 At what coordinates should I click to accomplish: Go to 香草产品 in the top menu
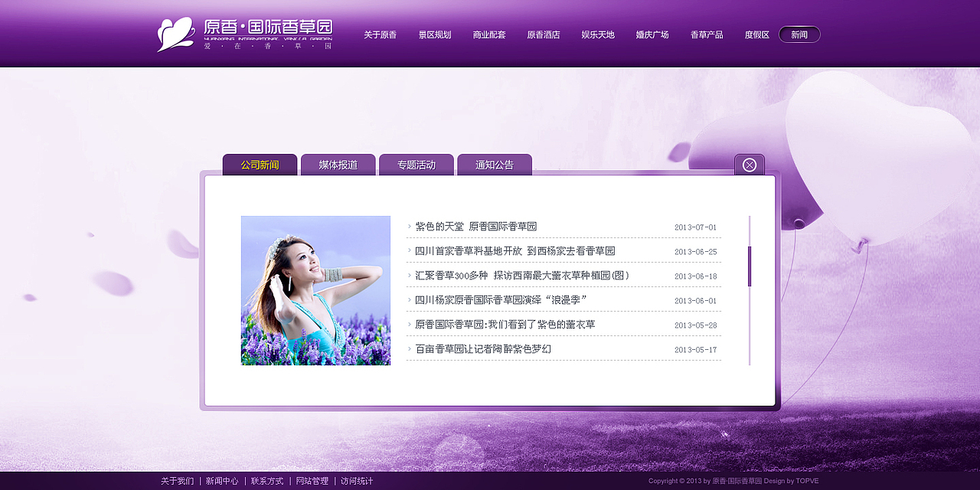point(707,34)
